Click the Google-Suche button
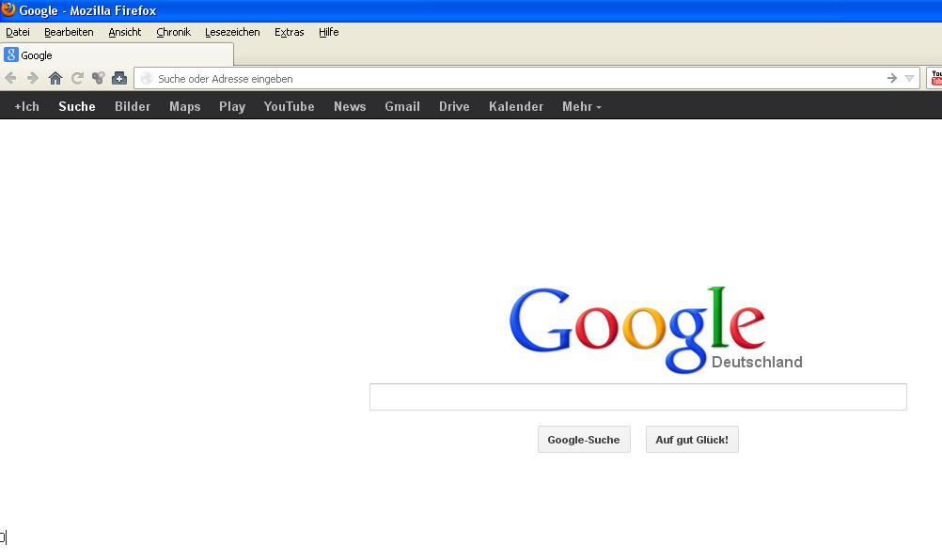942x560 pixels. [x=583, y=440]
